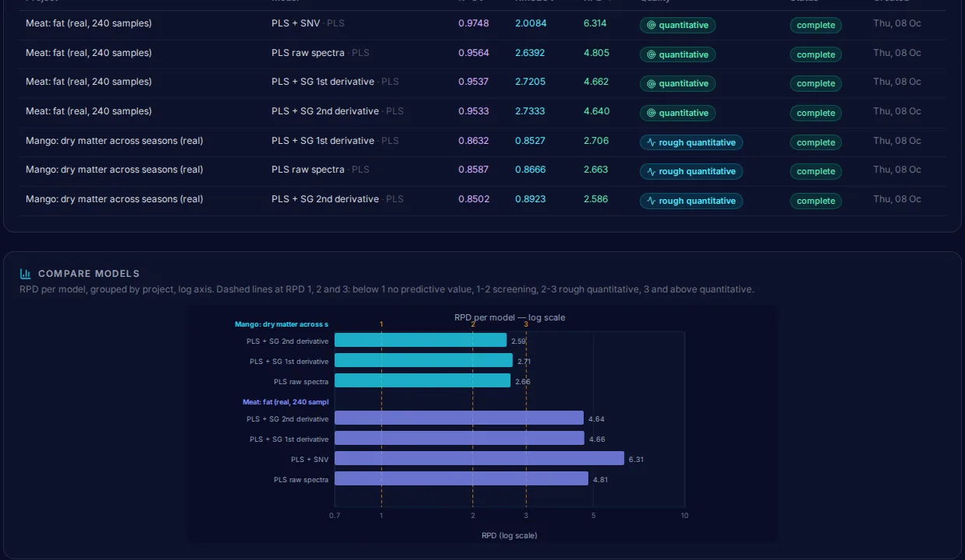
Task: Click pulse icon in Mango SG 1st derivative row badge
Action: [x=651, y=142]
